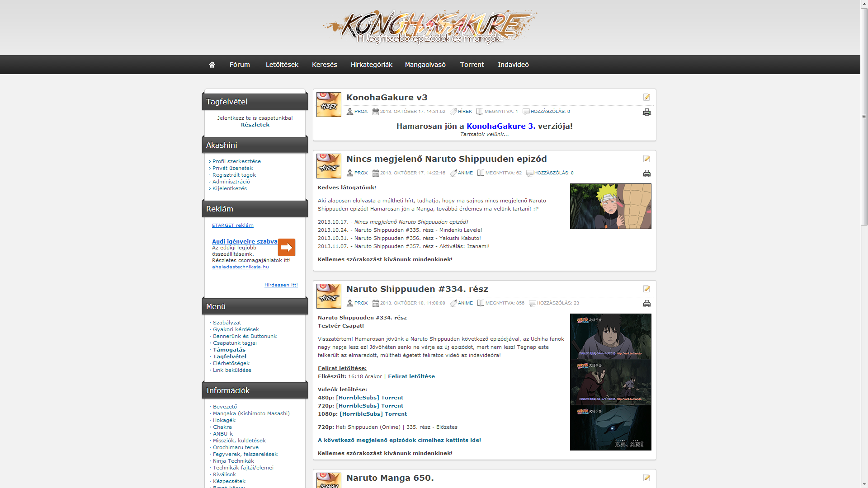
Task: Click the home icon in the navigation bar
Action: pyautogui.click(x=212, y=65)
